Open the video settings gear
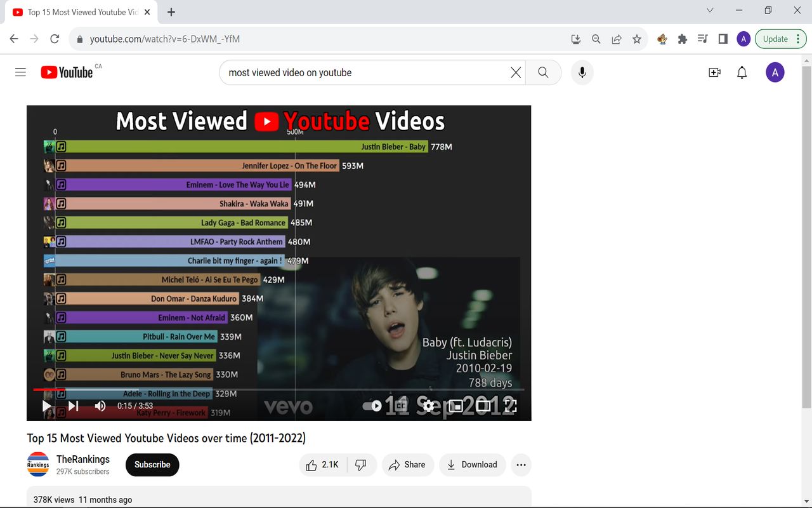 (428, 406)
